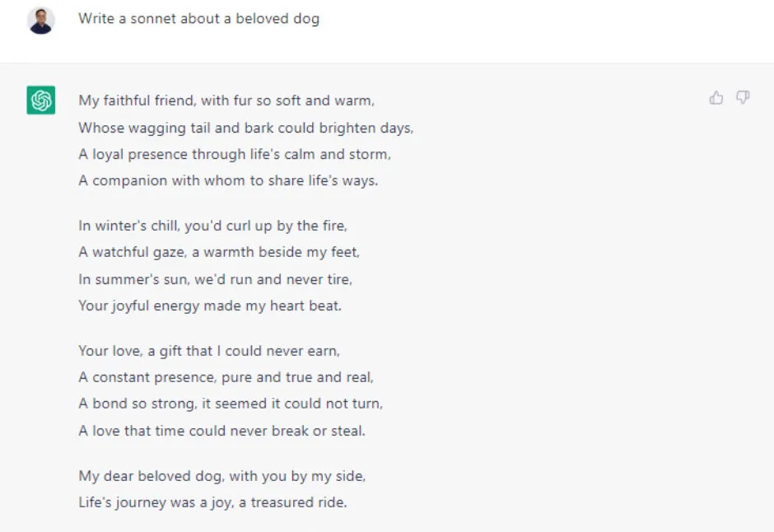Screen dimensions: 774x532
Task: Click the final line "Life's journey was a joy"
Action: coord(212,502)
